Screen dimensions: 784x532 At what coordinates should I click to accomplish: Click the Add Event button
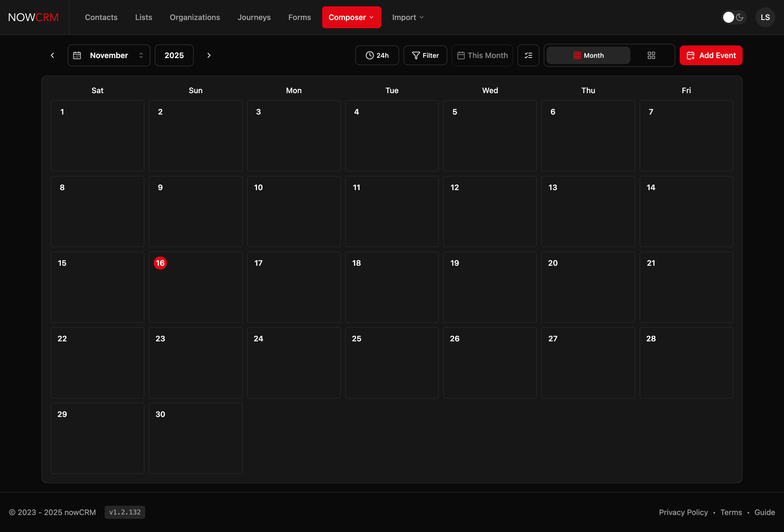pos(711,55)
